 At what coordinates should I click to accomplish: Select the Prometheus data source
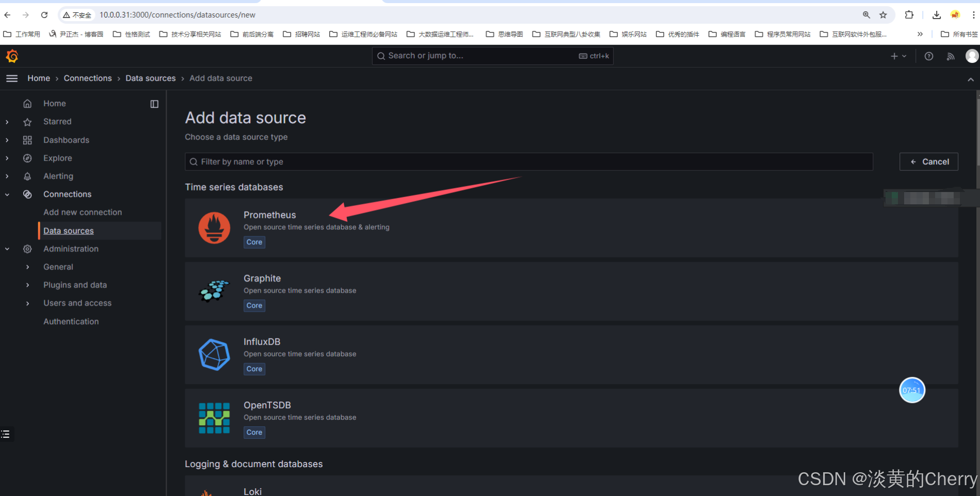(x=571, y=228)
